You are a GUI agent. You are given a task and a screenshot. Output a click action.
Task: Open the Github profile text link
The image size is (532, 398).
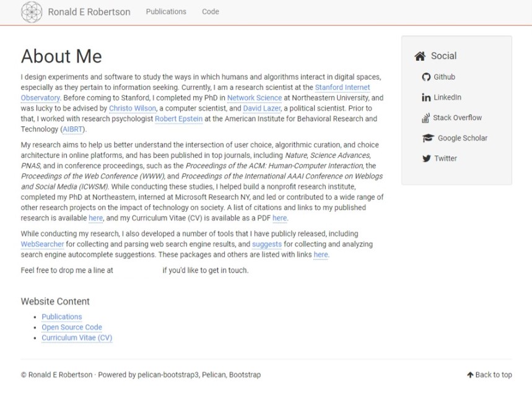point(445,77)
